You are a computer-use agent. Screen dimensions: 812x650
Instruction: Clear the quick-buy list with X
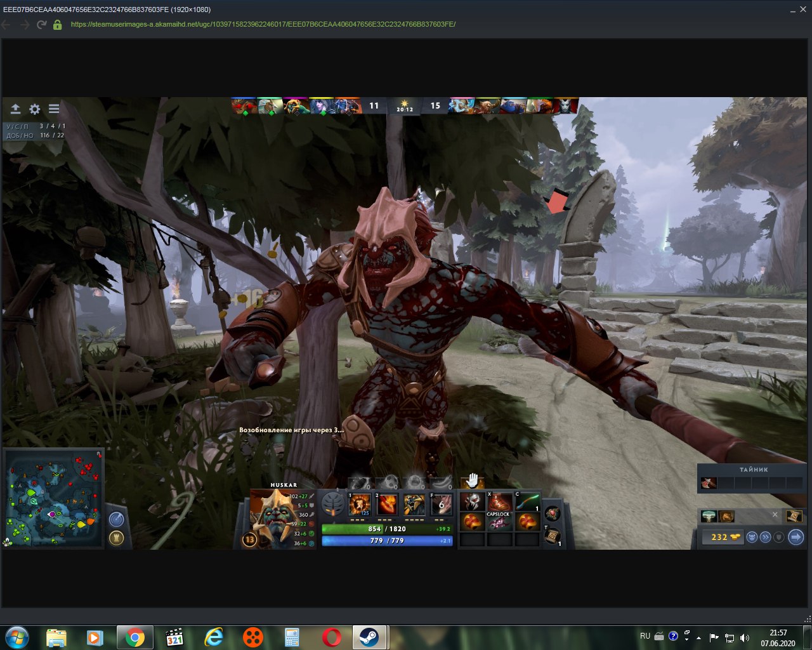[775, 515]
